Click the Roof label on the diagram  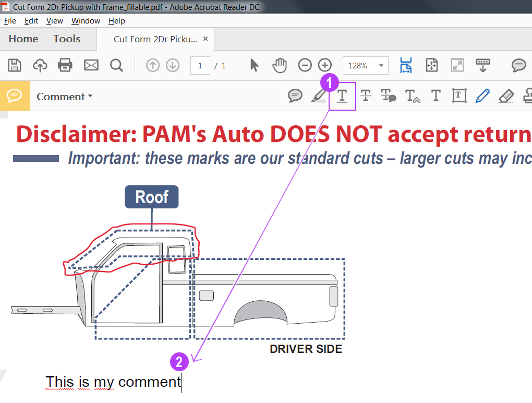[x=152, y=197]
